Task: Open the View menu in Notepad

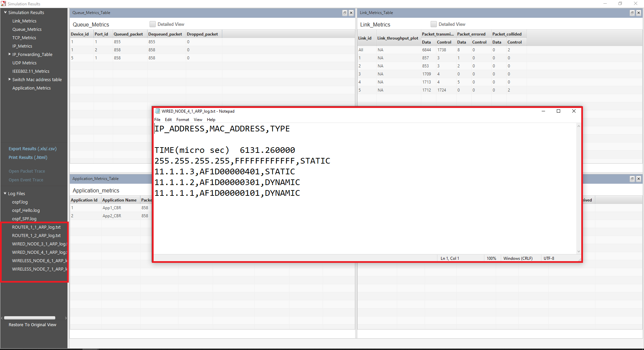Action: 198,120
